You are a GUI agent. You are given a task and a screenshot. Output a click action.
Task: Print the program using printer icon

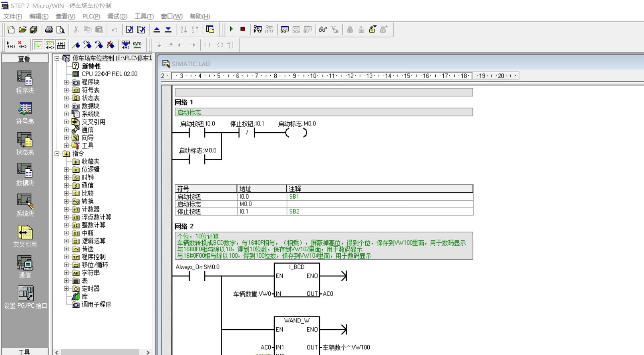click(49, 29)
